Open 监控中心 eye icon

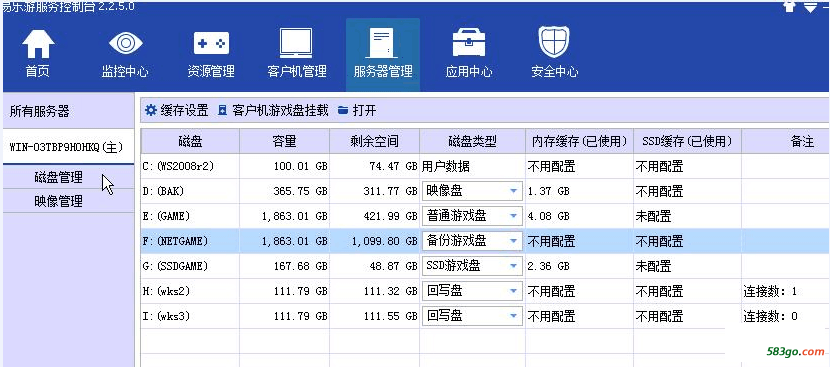[x=125, y=54]
